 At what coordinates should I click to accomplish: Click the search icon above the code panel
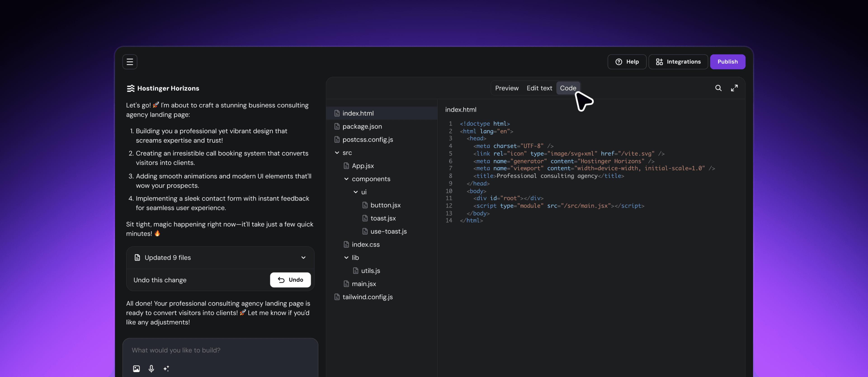coord(718,88)
